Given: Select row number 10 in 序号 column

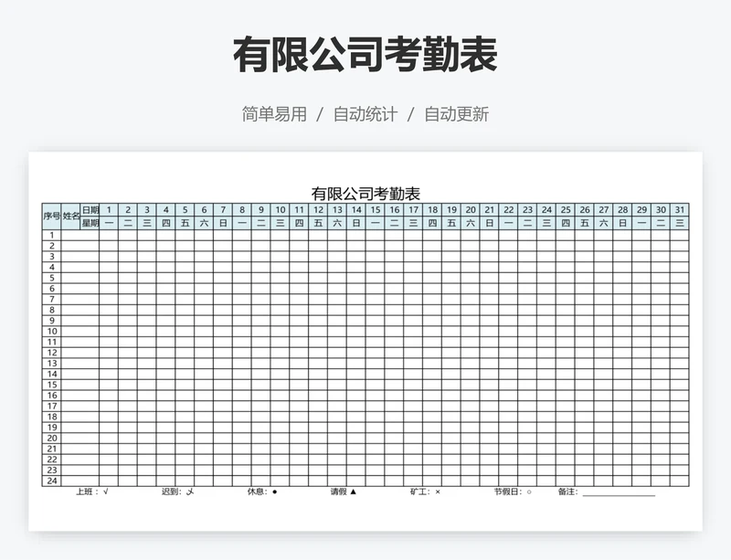Looking at the screenshot, I should 52,331.
